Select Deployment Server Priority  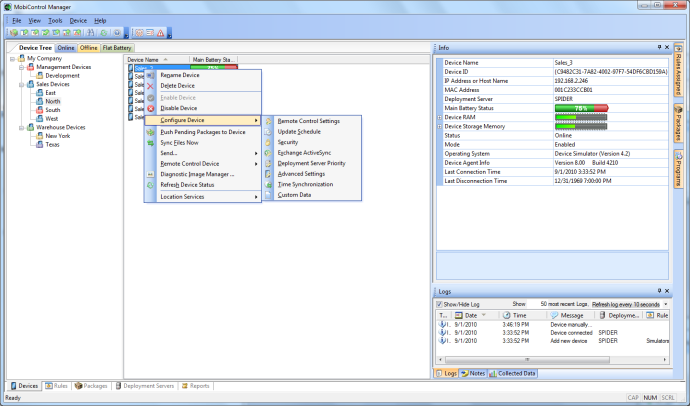312,163
